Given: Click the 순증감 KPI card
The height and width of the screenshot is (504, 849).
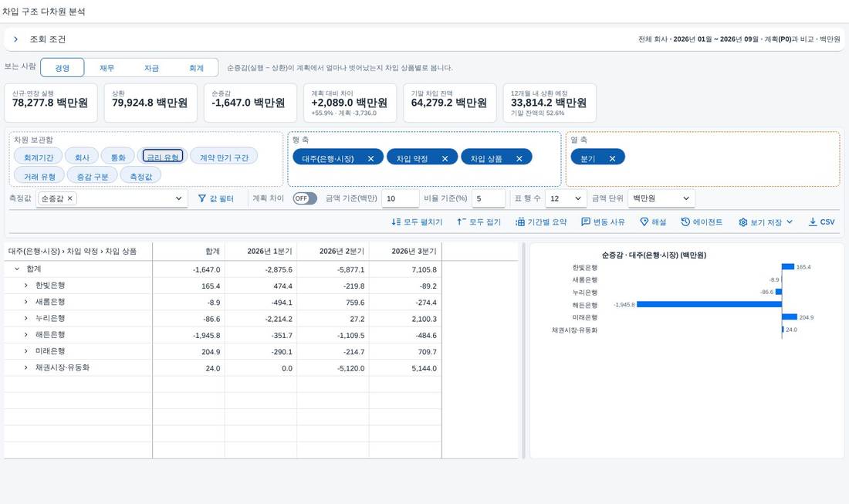Looking at the screenshot, I should 250,103.
